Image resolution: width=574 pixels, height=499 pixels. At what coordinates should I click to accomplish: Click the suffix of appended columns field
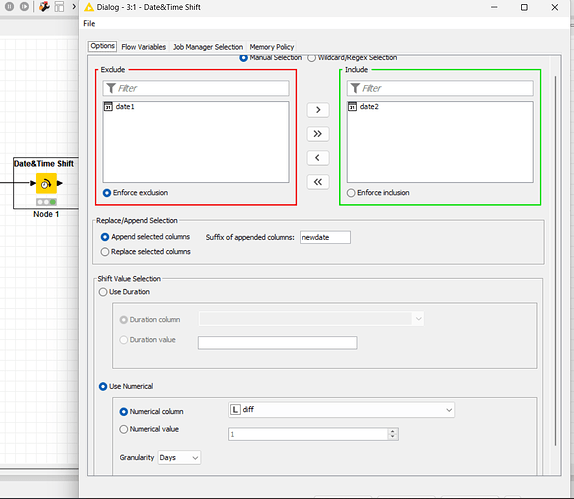coord(325,237)
